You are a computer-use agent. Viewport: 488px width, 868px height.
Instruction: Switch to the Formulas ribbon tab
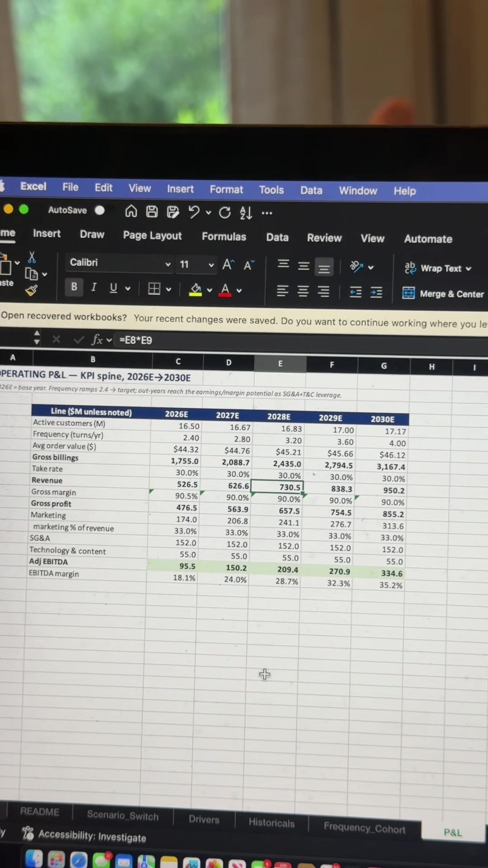coord(224,236)
